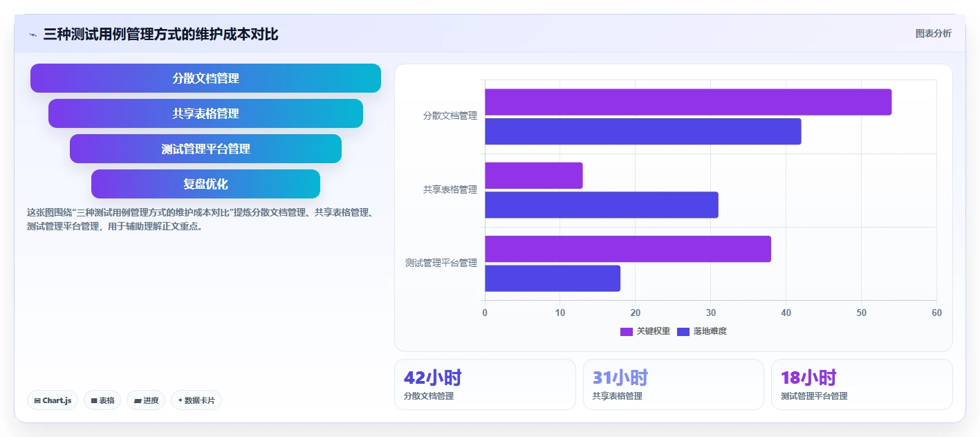The image size is (980, 437).
Task: Click the 进度 tag chip
Action: 146,400
